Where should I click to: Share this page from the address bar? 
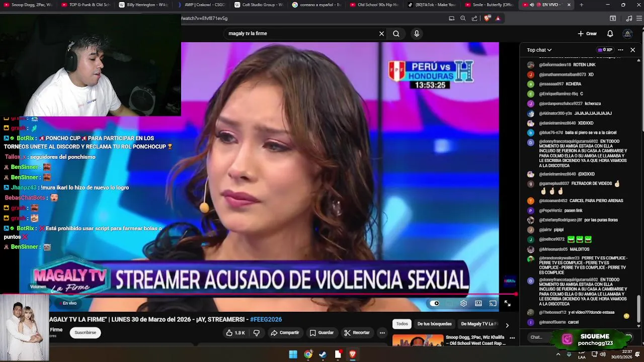coord(474,18)
